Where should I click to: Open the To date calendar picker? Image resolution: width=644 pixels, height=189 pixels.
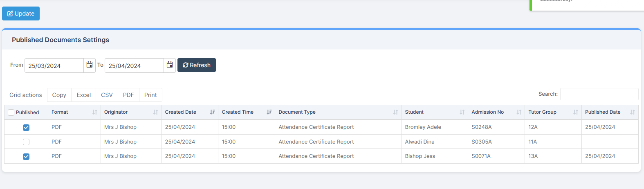(x=170, y=65)
